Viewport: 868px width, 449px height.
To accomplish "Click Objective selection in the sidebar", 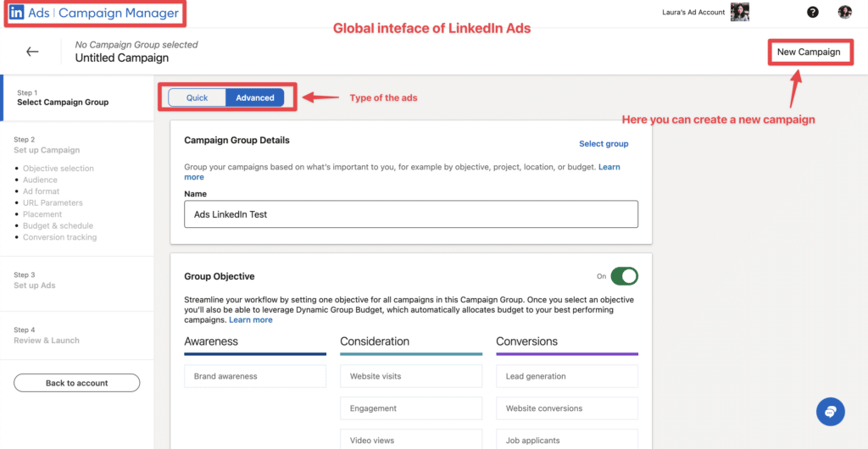I will (x=58, y=169).
